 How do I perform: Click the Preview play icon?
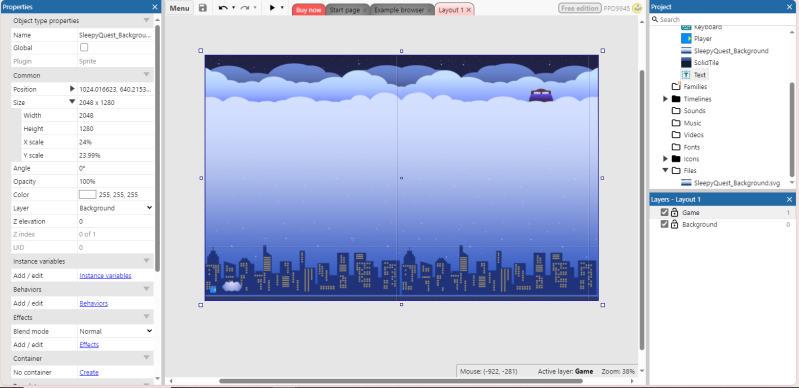click(272, 8)
